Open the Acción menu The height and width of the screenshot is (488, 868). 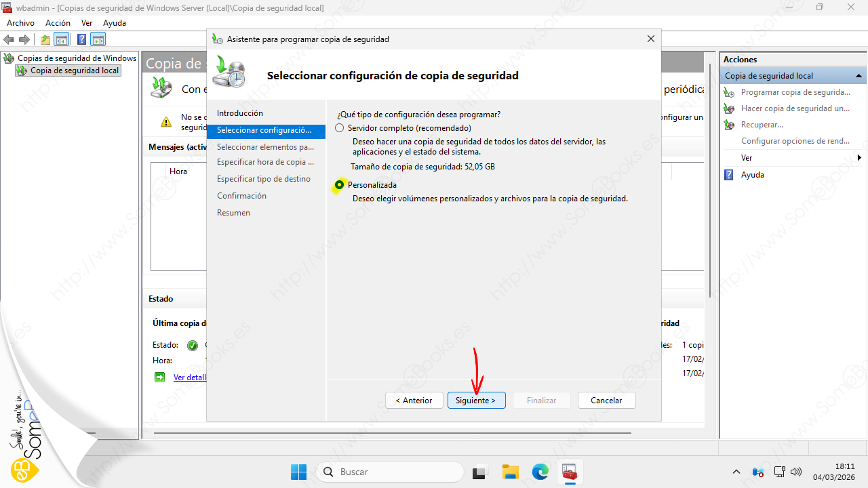[58, 23]
